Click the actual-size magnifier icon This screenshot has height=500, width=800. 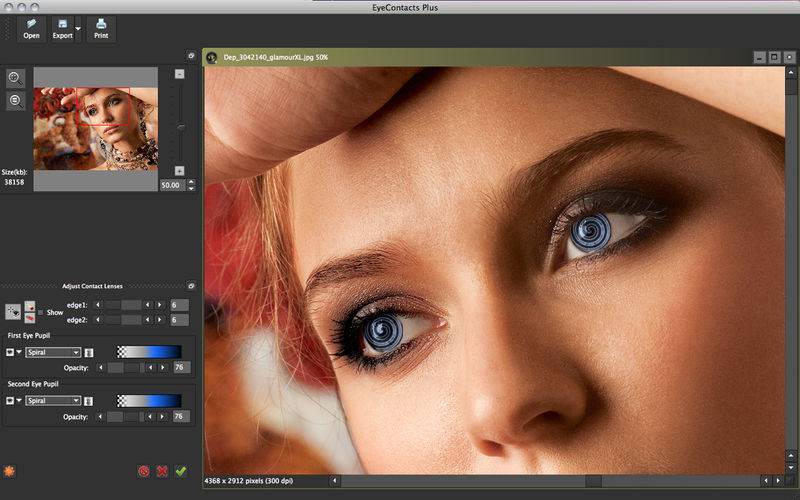pyautogui.click(x=16, y=100)
